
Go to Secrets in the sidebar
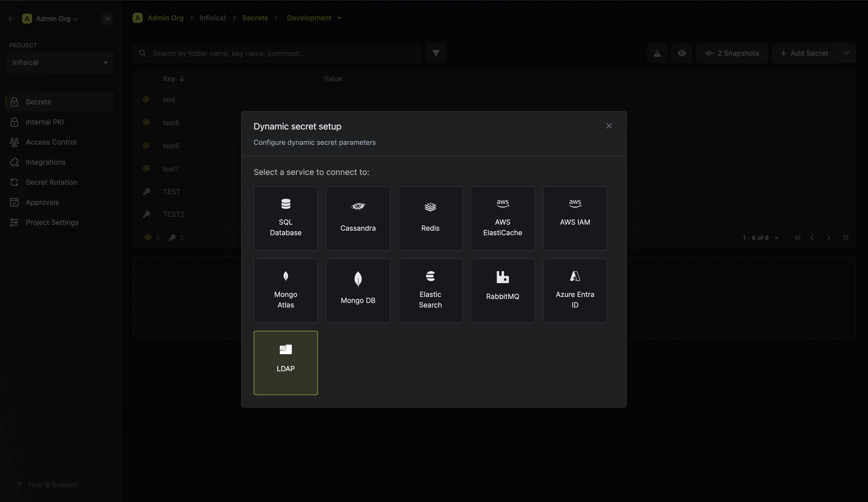coord(60,102)
